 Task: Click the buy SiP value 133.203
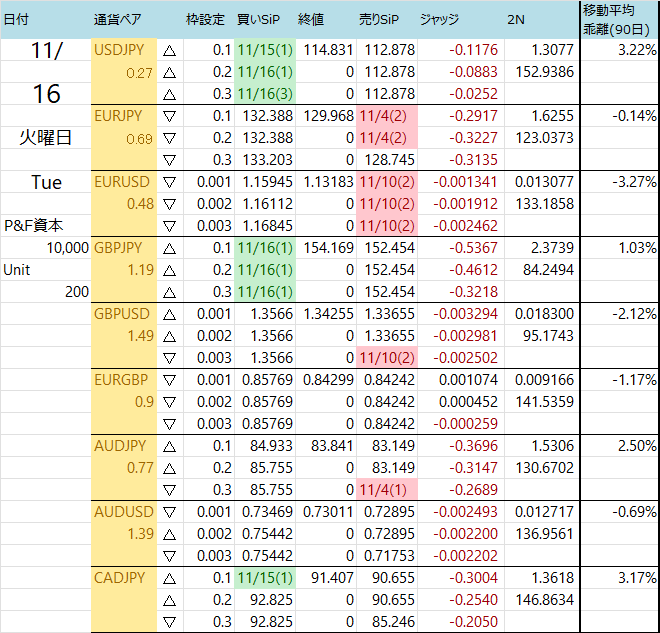tap(265, 160)
